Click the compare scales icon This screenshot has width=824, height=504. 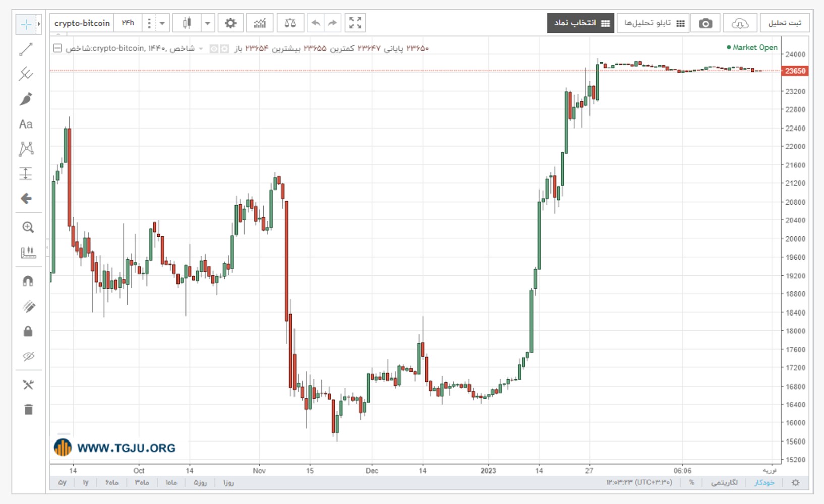point(290,23)
